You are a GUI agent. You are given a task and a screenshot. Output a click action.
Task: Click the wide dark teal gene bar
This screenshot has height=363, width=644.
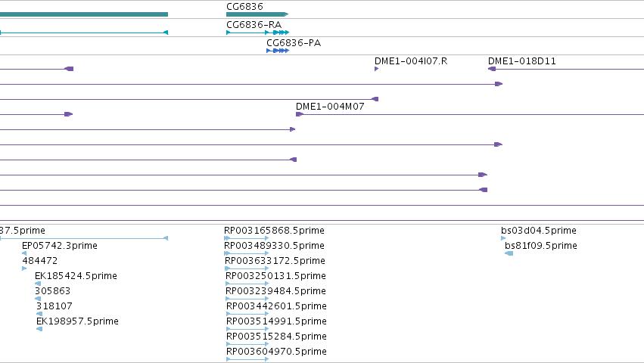(84, 14)
